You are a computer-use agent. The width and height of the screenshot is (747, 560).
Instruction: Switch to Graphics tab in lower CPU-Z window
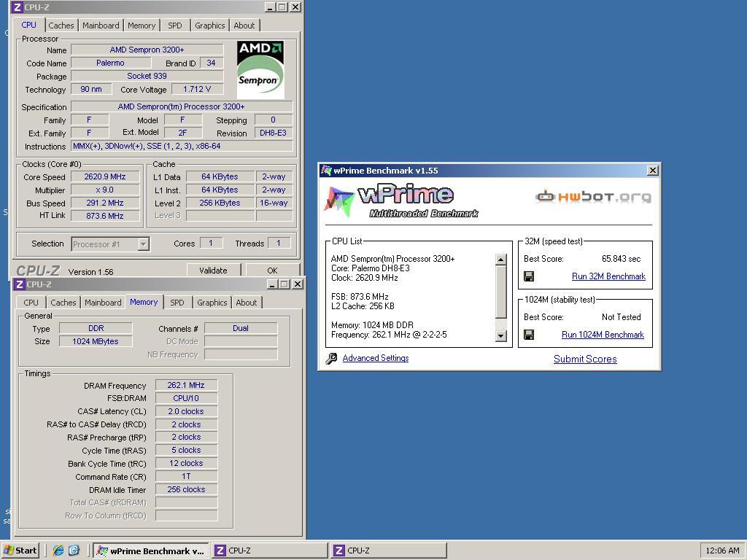(212, 303)
